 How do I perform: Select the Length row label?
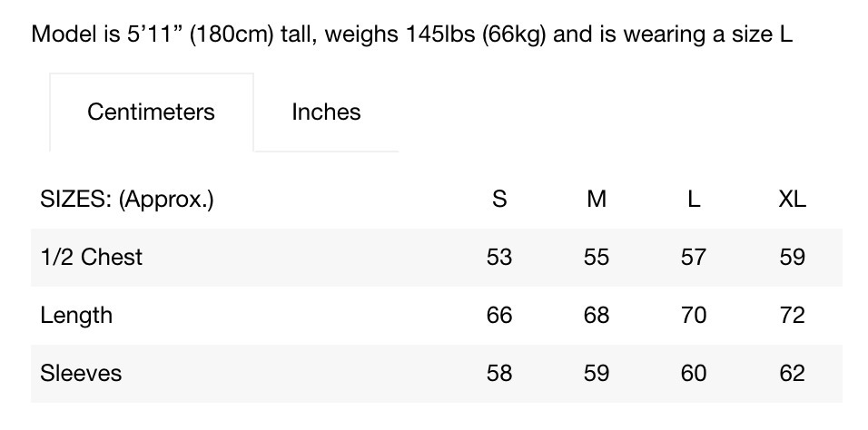pyautogui.click(x=76, y=316)
